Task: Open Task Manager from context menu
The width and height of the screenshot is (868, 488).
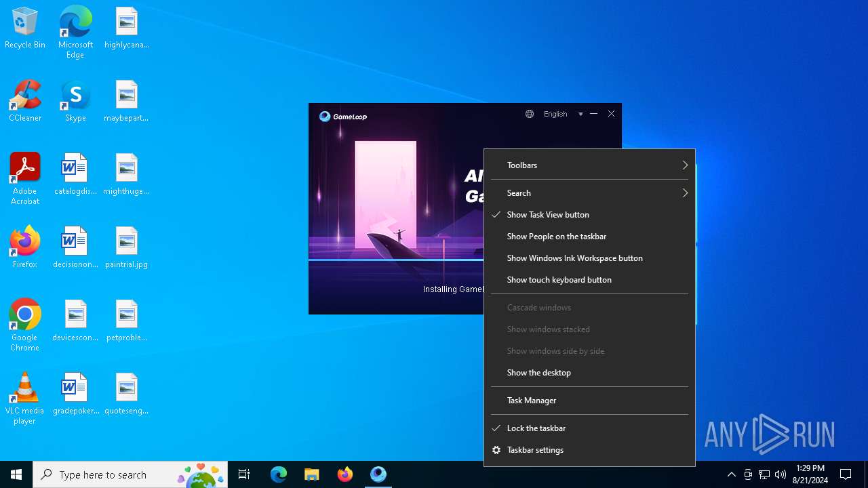Action: (589, 401)
